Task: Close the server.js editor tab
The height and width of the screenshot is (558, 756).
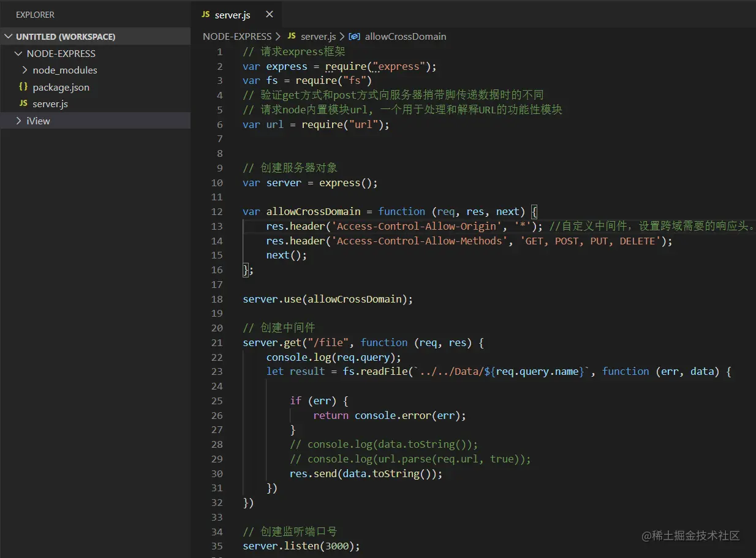Action: click(269, 15)
